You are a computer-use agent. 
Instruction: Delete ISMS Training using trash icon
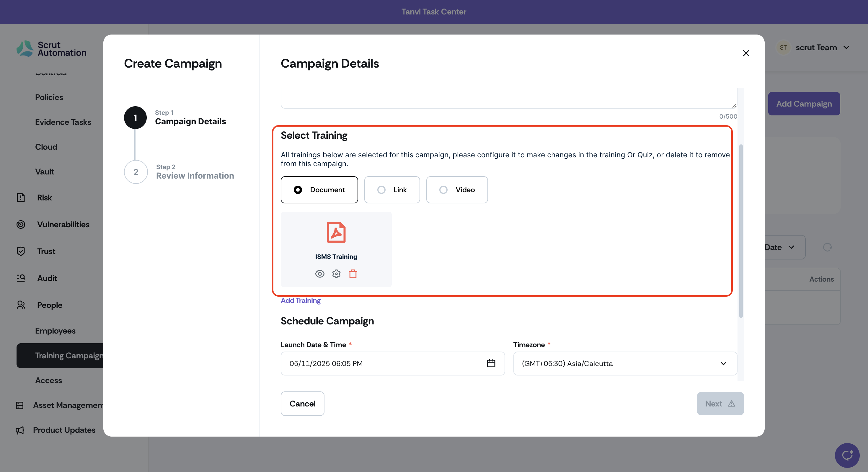(353, 274)
